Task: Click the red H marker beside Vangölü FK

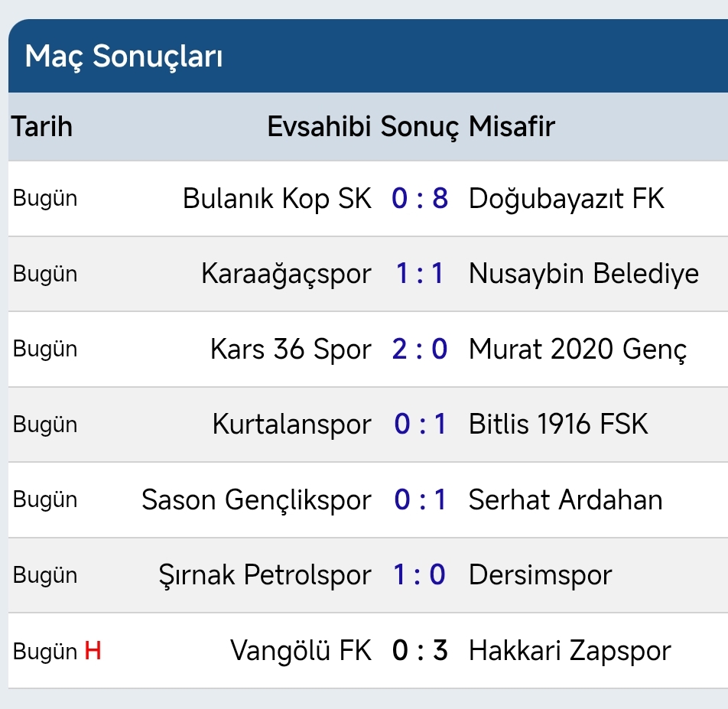Action: tap(93, 651)
